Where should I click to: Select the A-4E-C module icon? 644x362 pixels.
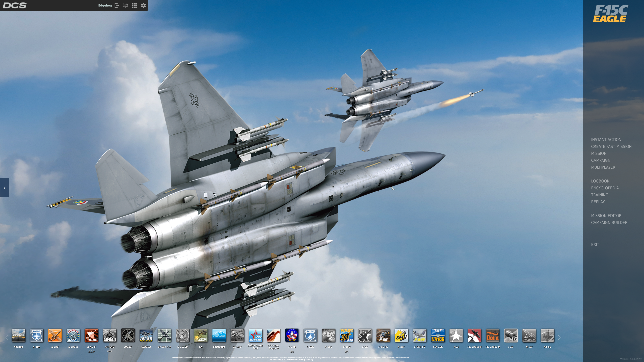coord(91,335)
